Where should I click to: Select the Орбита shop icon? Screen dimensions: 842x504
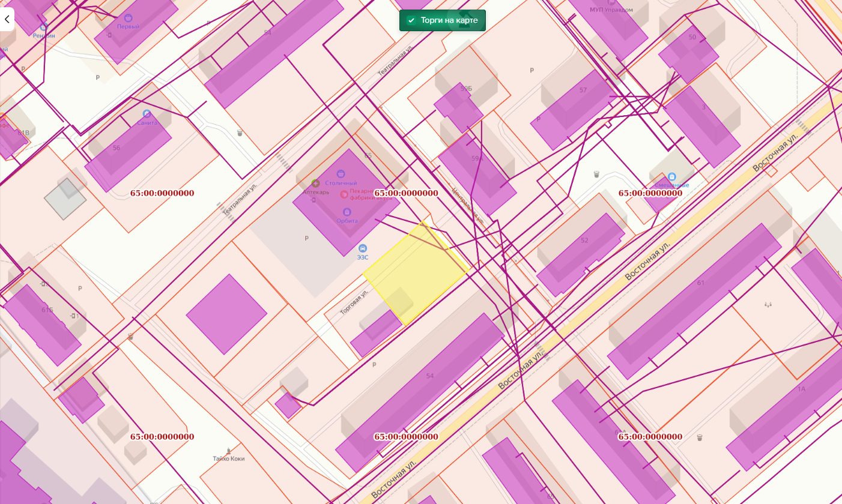click(347, 212)
